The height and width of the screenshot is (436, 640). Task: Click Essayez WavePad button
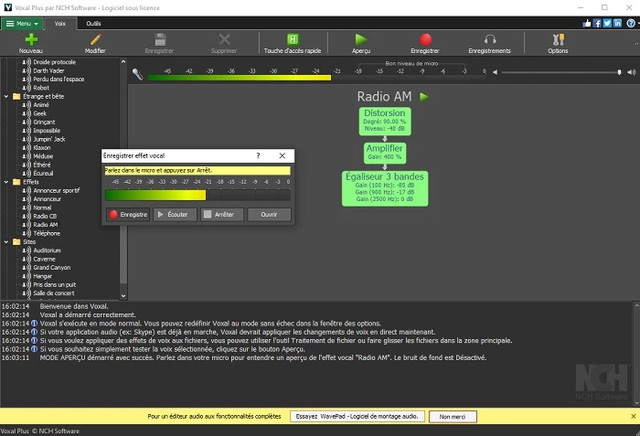(357, 416)
